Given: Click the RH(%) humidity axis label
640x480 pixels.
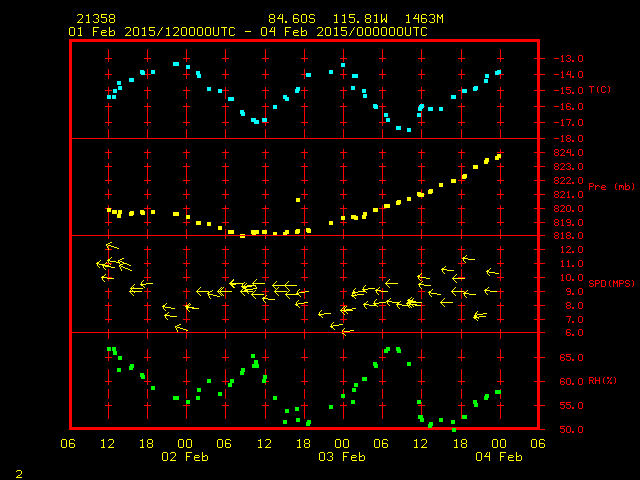Looking at the screenshot, I should coord(602,381).
